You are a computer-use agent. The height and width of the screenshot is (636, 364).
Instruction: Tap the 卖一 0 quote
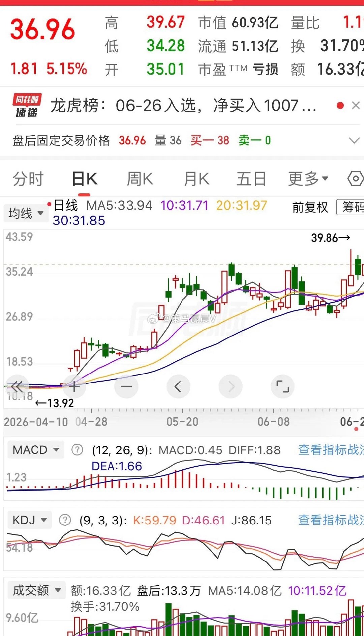click(255, 140)
